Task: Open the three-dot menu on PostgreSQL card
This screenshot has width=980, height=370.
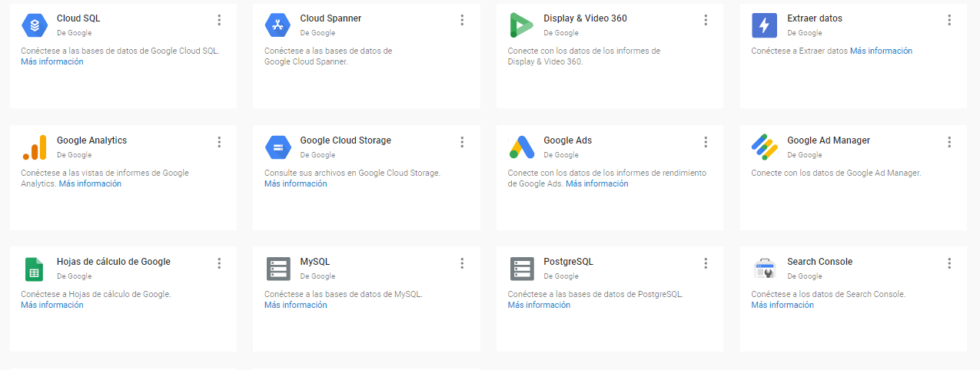Action: coord(706,263)
